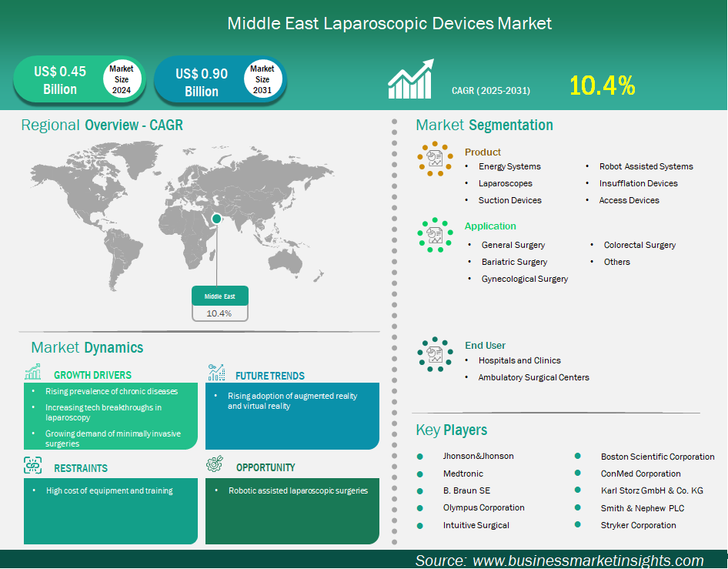Viewport: 728px width, 569px height.
Task: Select Energy Systems in Product list
Action: [x=509, y=166]
